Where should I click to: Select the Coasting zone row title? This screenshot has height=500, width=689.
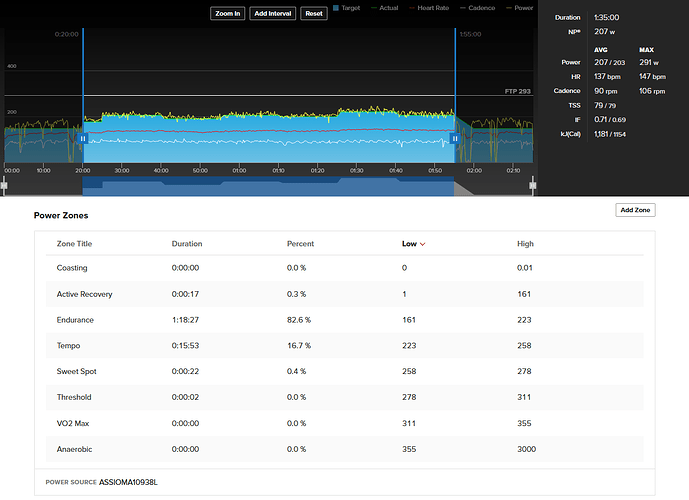tap(72, 268)
